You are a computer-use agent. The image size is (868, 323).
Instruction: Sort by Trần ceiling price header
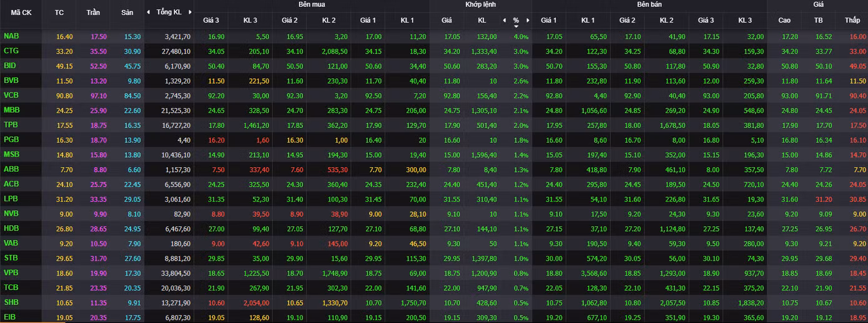click(x=93, y=12)
